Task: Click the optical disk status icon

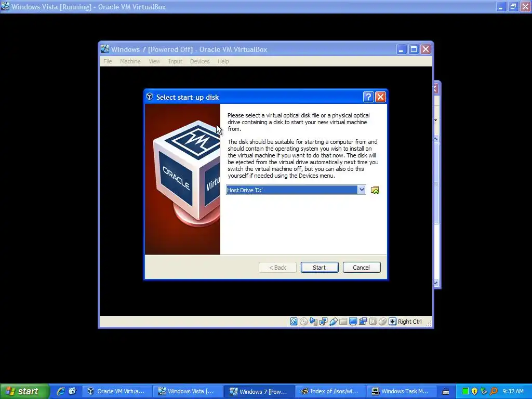Action: pos(303,321)
